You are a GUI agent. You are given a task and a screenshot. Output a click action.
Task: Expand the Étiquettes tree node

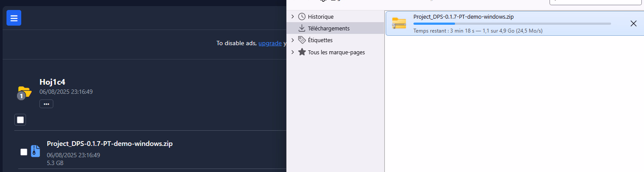click(x=293, y=40)
